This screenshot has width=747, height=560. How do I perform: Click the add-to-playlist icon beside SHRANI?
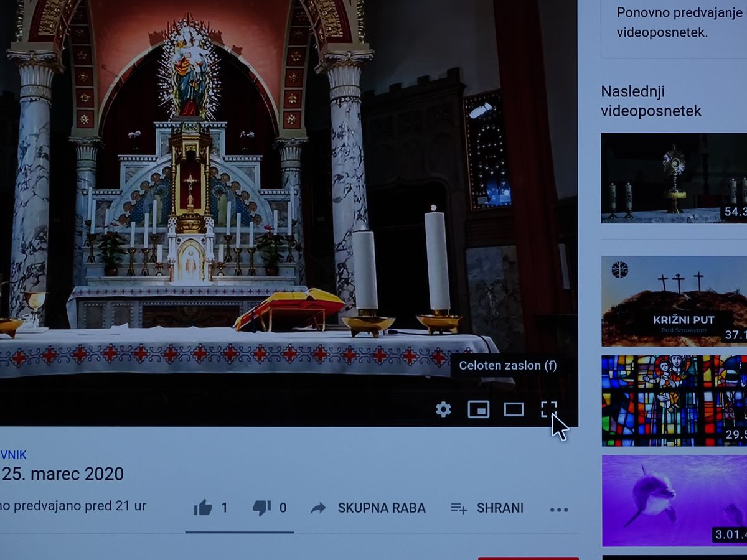459,508
